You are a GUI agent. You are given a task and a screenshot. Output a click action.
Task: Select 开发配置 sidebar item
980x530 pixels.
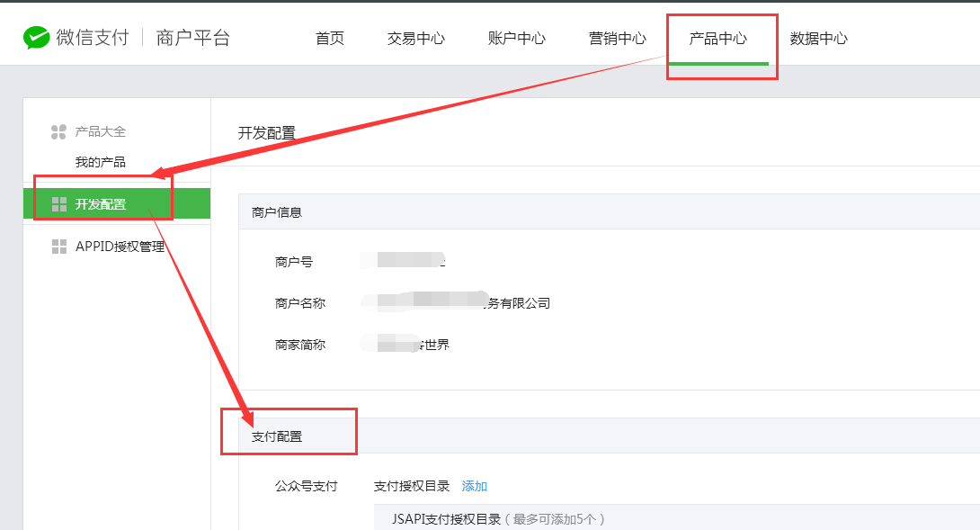(117, 204)
